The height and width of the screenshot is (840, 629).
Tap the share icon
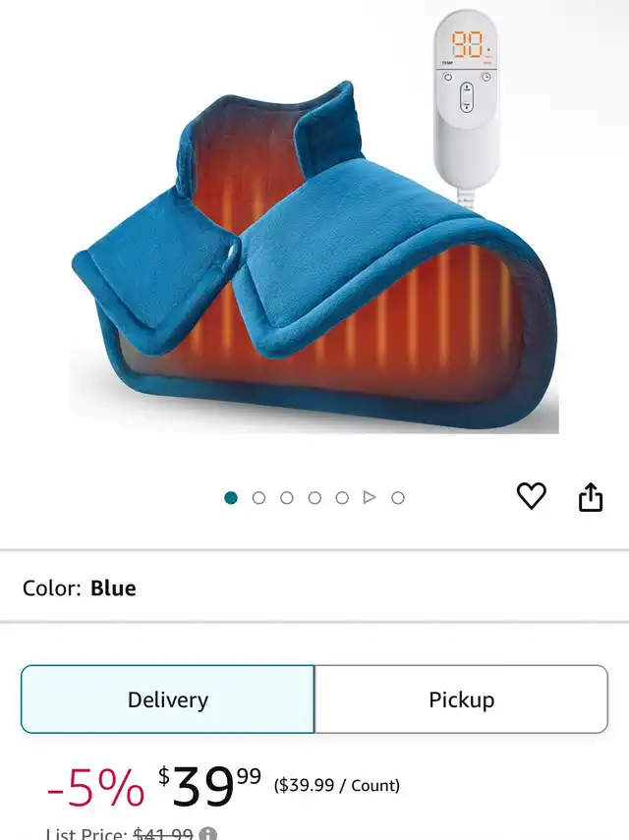(591, 497)
